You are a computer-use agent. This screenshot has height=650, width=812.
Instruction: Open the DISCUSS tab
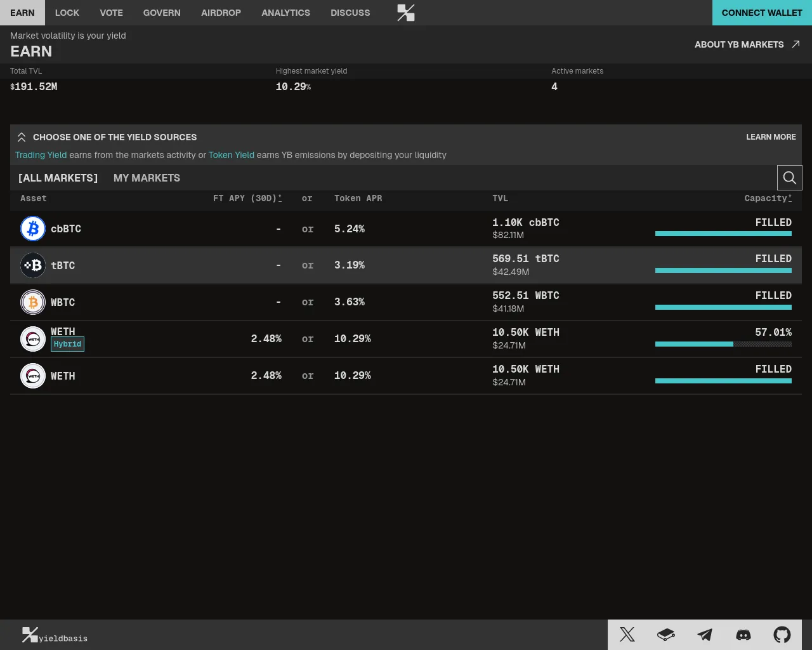point(350,13)
